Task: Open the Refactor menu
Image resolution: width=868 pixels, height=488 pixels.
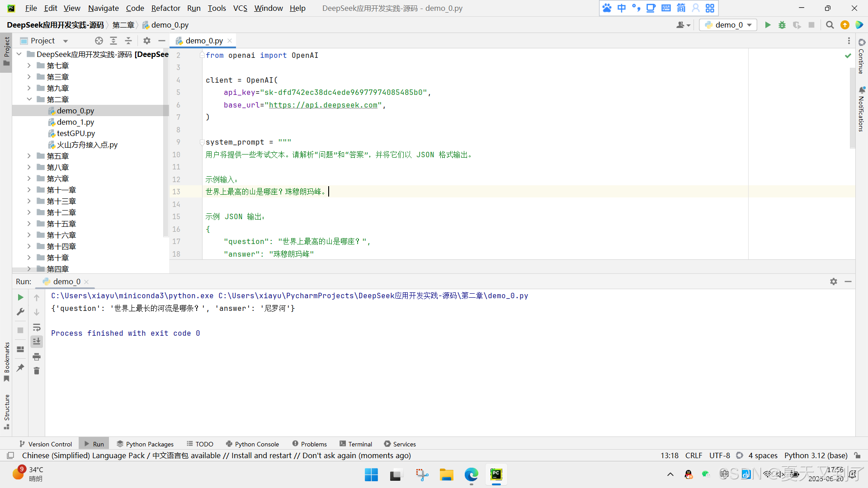Action: [165, 8]
